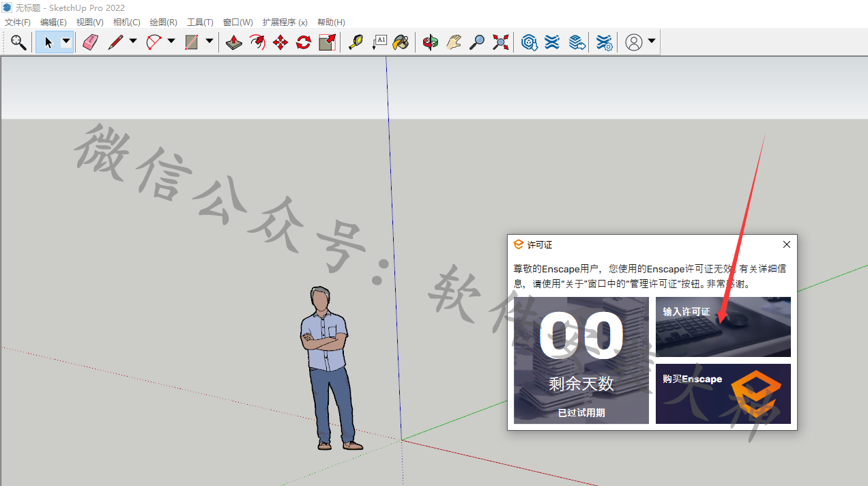Activate the Orbit camera tool

430,42
